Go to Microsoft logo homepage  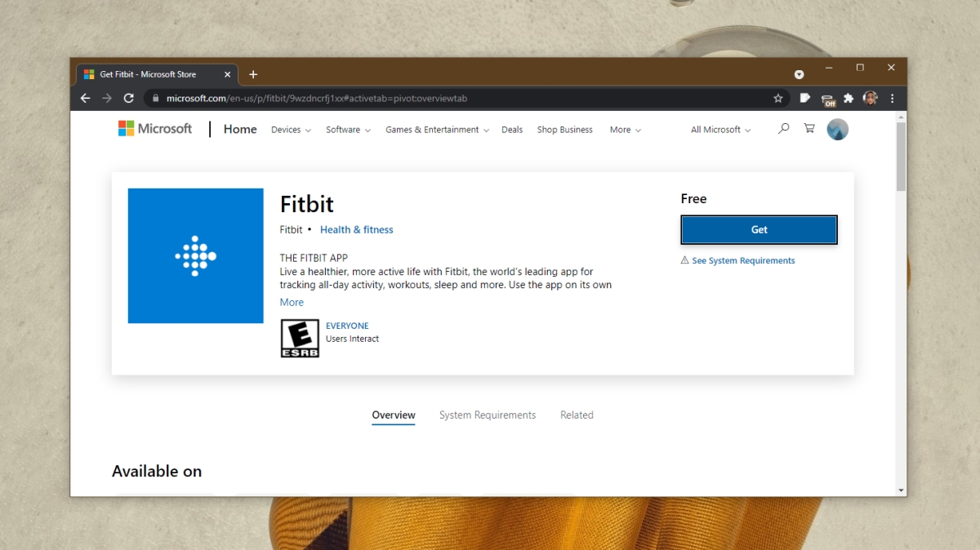(155, 129)
